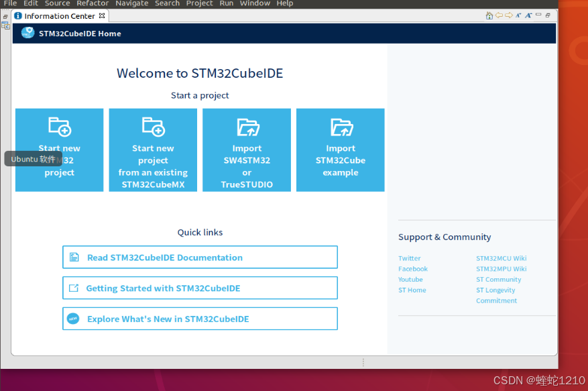Increase font size with the large A icon
Viewport: 588px width, 391px height.
click(528, 15)
